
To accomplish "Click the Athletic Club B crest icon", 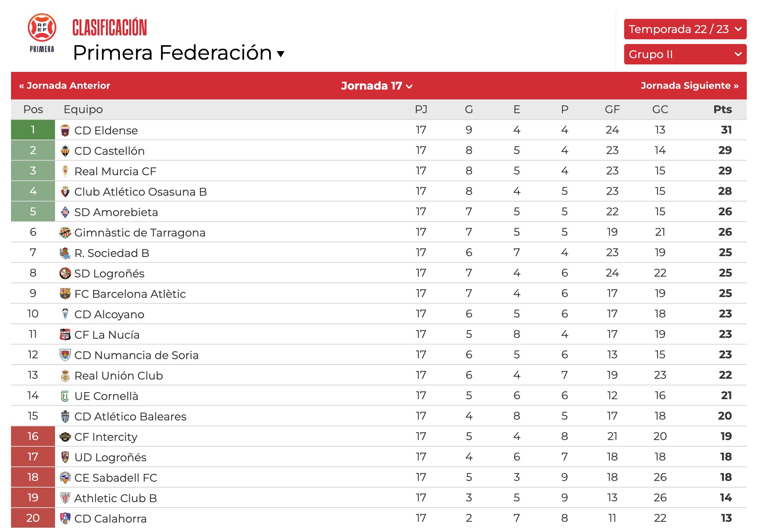I will tap(65, 498).
